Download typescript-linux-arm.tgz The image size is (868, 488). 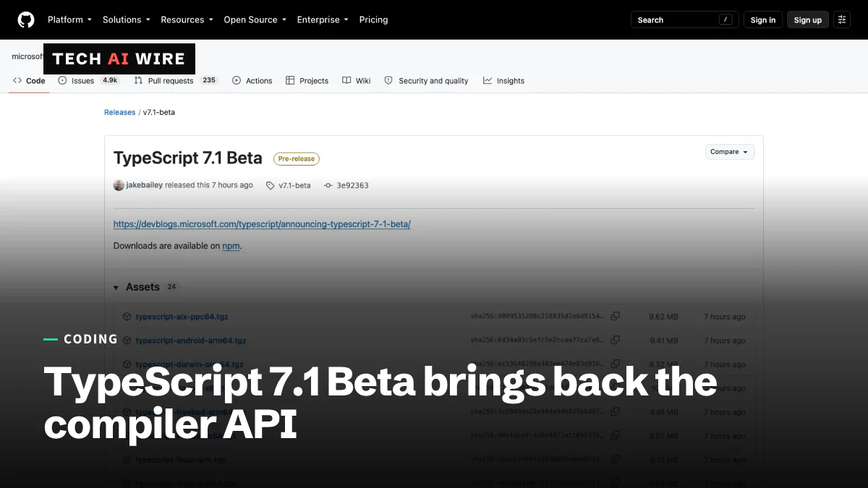click(x=180, y=460)
